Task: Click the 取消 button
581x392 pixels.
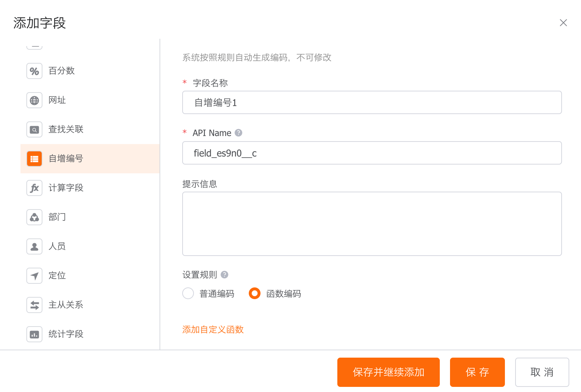Action: coord(542,372)
